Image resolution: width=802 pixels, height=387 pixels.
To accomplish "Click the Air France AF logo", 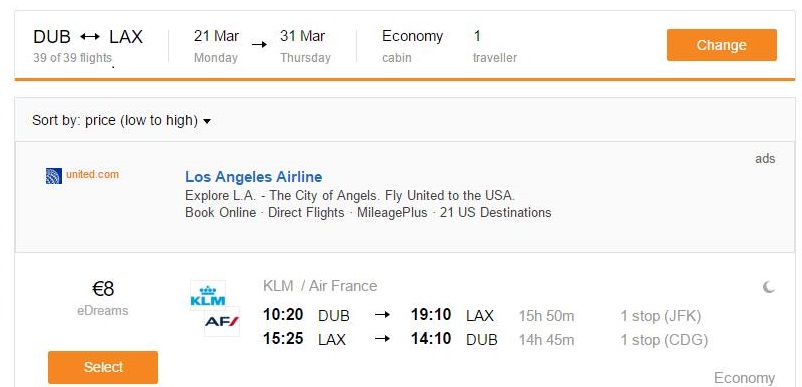I will coord(222,322).
